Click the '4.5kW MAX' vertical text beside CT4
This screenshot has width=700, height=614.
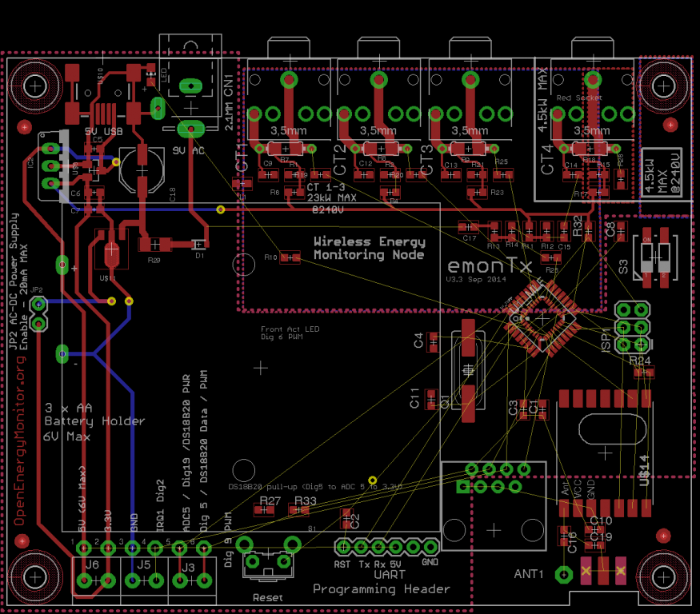[x=542, y=100]
